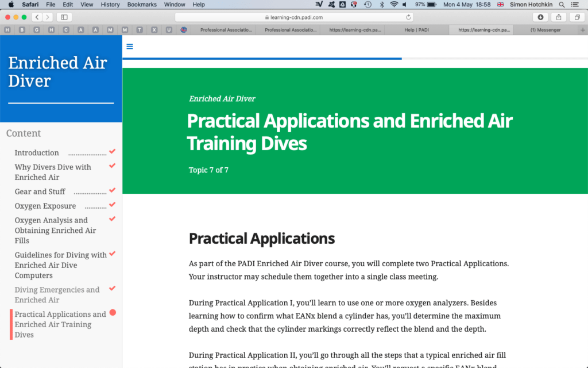Open the History menu
This screenshot has width=588, height=368.
(x=110, y=5)
